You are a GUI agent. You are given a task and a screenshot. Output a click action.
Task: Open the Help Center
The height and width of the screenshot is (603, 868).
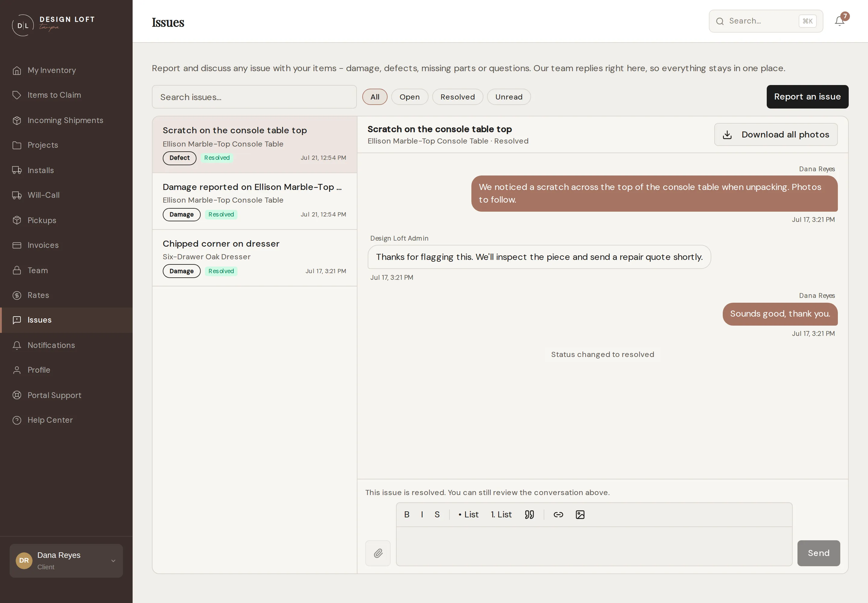click(67, 420)
